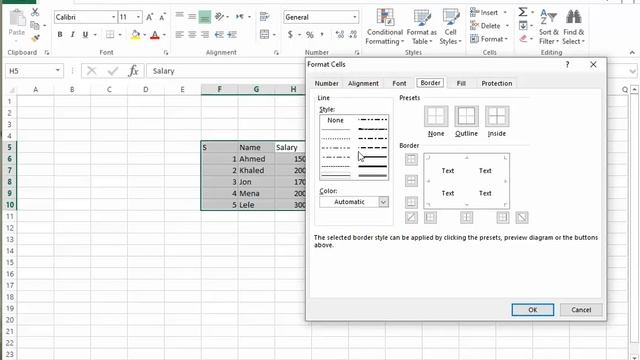This screenshot has height=360, width=640.
Task: Open Conditional Formatting menu
Action: 384,27
